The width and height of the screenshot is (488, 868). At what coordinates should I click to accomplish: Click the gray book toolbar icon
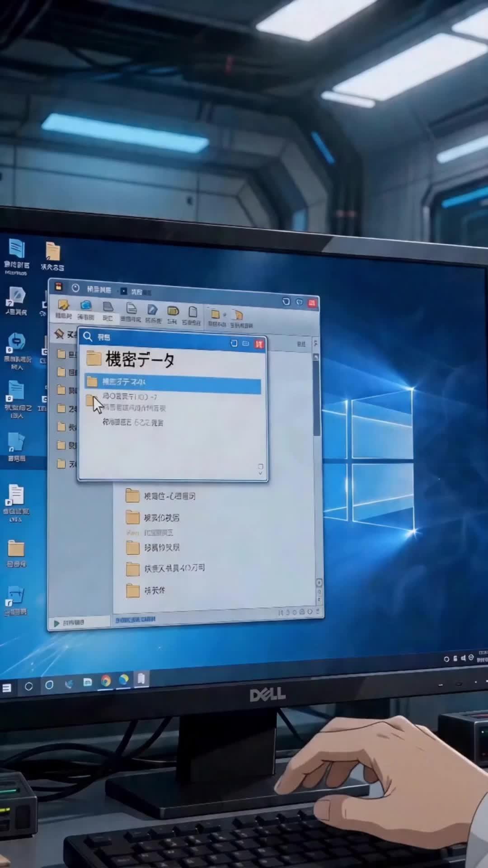click(108, 307)
